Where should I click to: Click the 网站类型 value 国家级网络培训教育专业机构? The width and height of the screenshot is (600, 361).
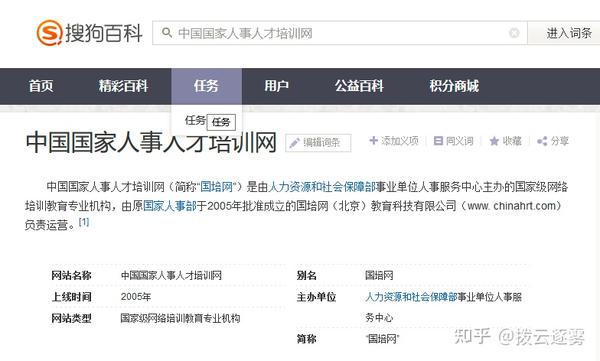pyautogui.click(x=180, y=318)
